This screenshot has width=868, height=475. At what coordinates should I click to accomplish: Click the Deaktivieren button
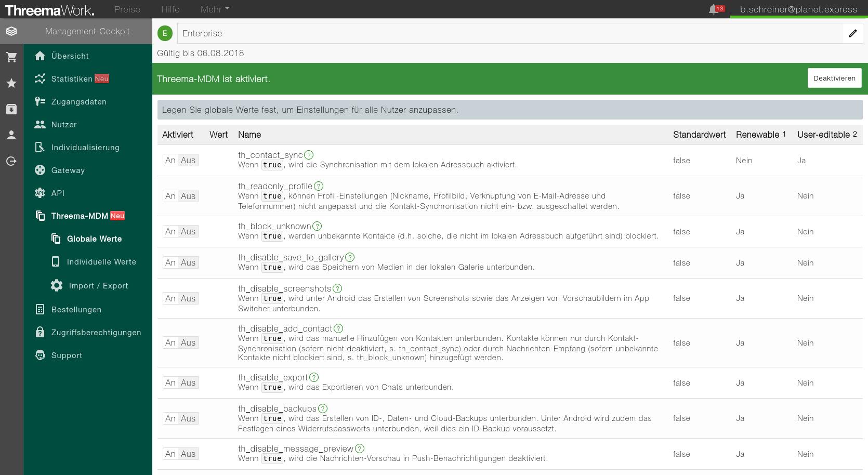tap(834, 78)
